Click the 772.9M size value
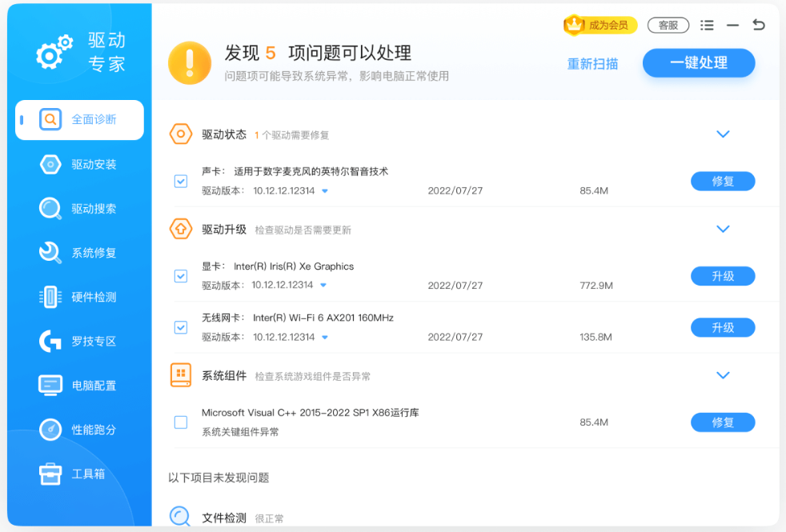786x532 pixels. tap(596, 286)
